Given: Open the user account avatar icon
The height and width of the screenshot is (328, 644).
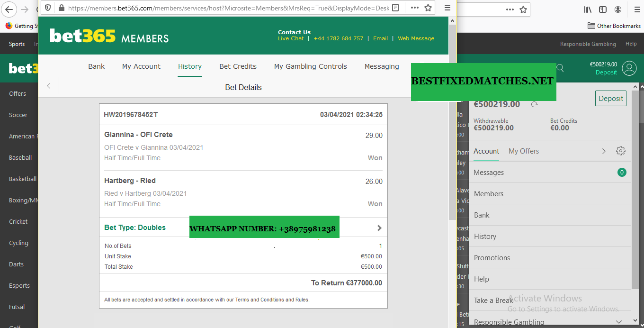Looking at the screenshot, I should [629, 68].
